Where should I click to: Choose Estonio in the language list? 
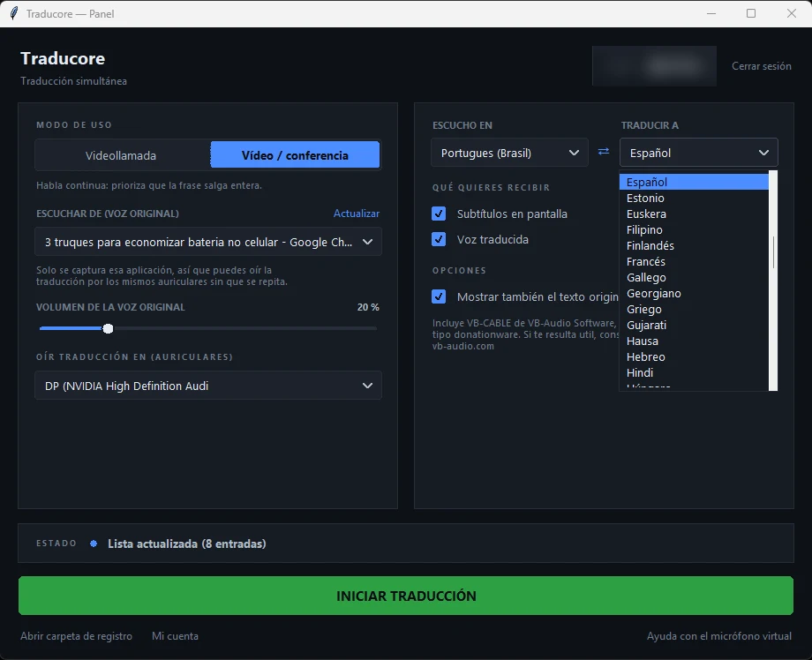point(694,198)
